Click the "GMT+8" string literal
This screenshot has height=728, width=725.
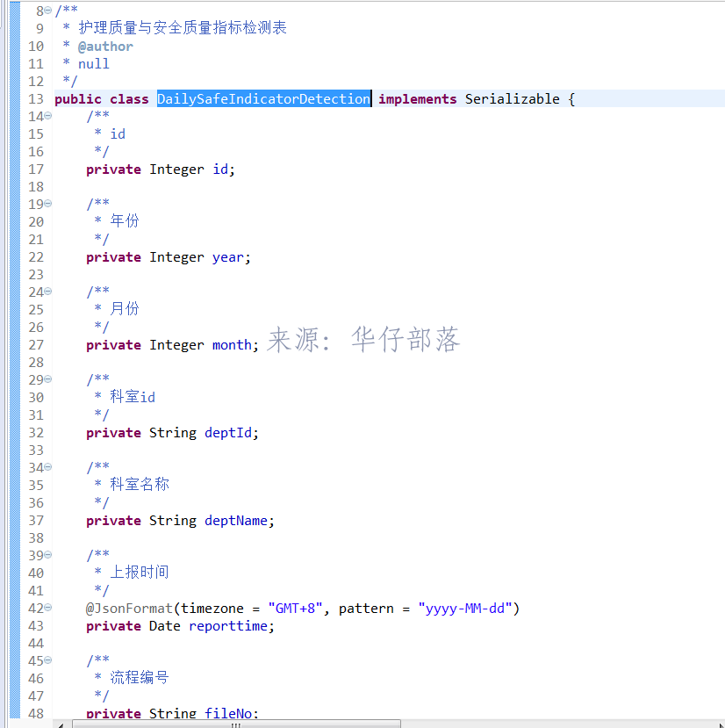[x=295, y=609]
